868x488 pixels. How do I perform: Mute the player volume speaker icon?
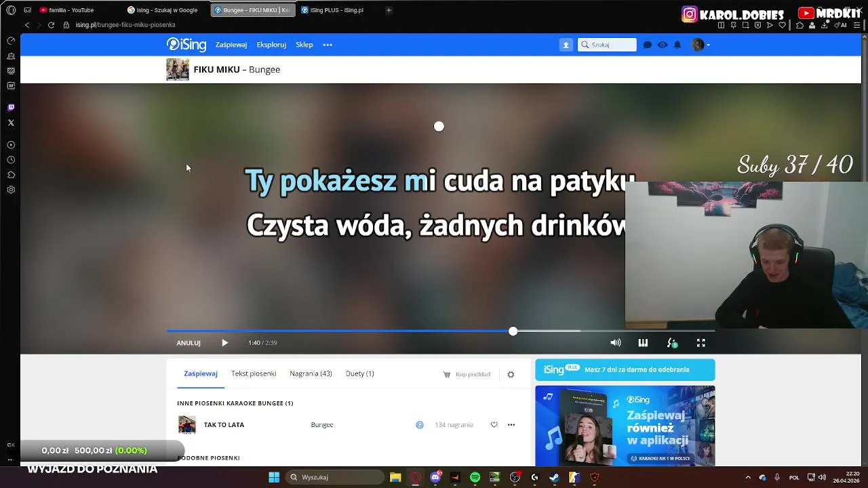616,343
